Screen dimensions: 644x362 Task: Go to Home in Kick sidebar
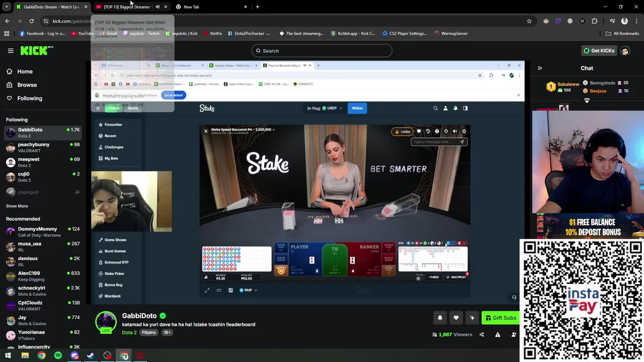point(25,71)
